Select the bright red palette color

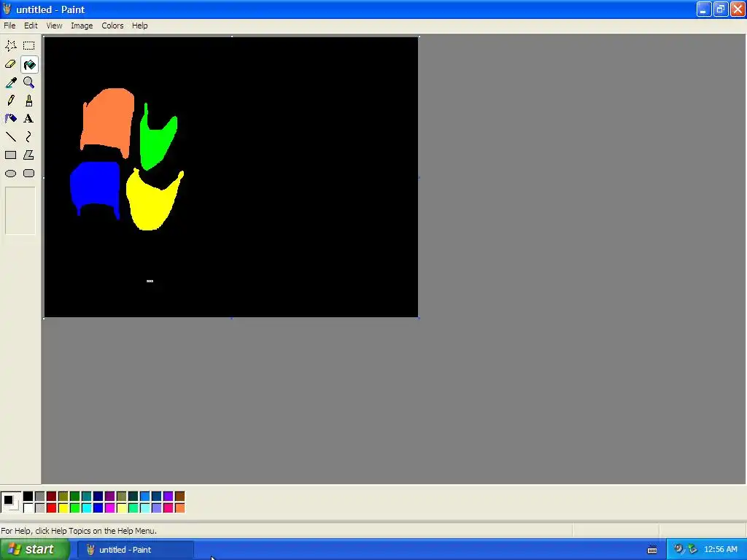[x=52, y=508]
